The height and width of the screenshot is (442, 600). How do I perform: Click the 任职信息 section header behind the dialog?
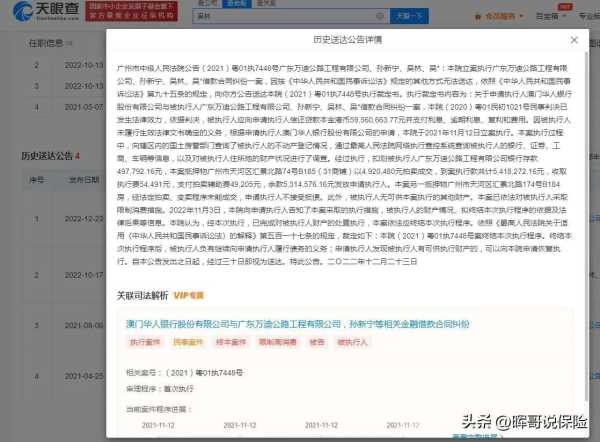click(x=46, y=43)
